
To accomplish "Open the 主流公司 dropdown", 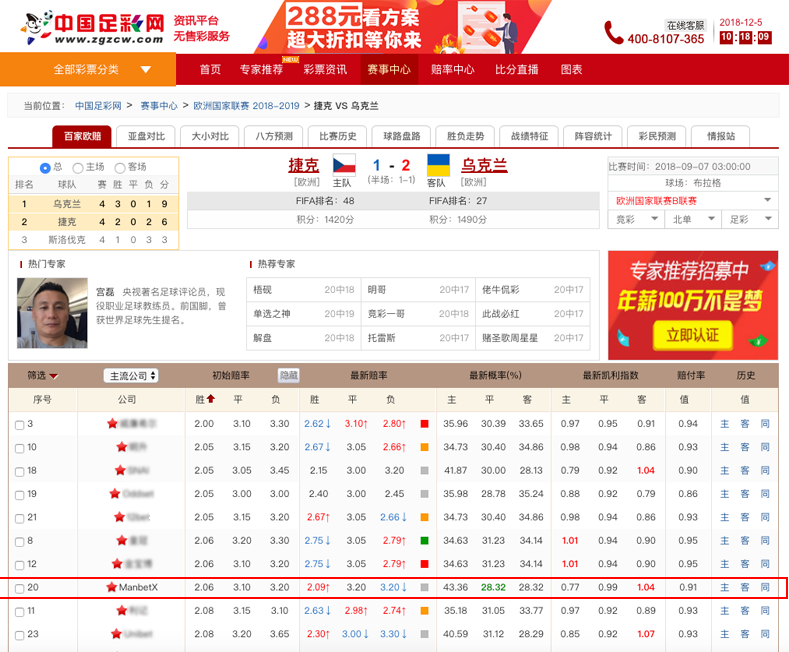I will click(131, 376).
